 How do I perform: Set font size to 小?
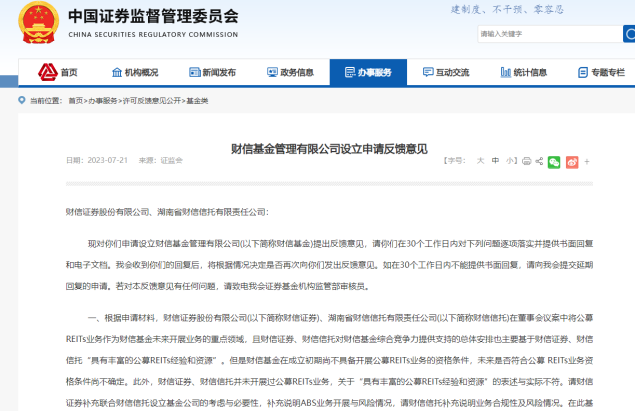point(509,161)
